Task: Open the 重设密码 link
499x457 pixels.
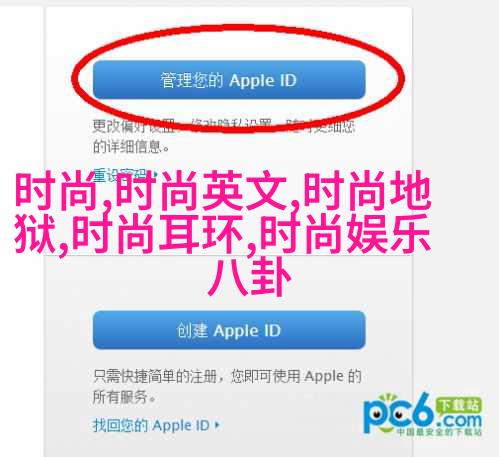Action: click(121, 174)
